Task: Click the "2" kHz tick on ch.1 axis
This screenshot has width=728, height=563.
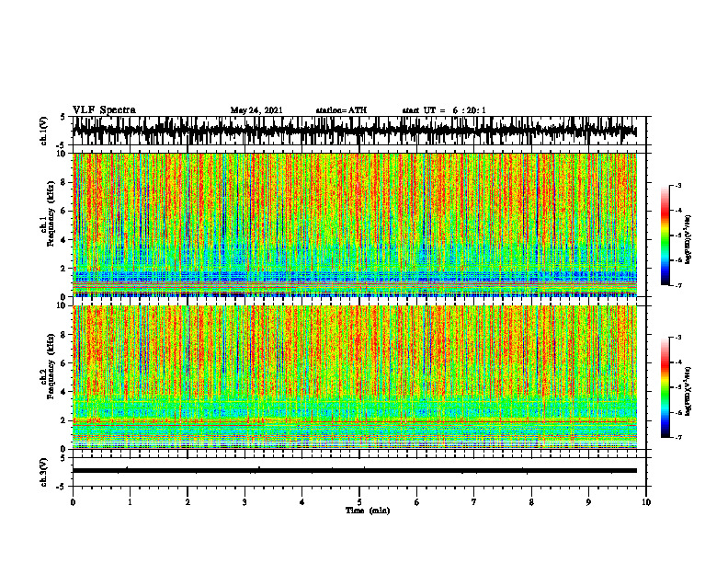Action: [x=64, y=268]
